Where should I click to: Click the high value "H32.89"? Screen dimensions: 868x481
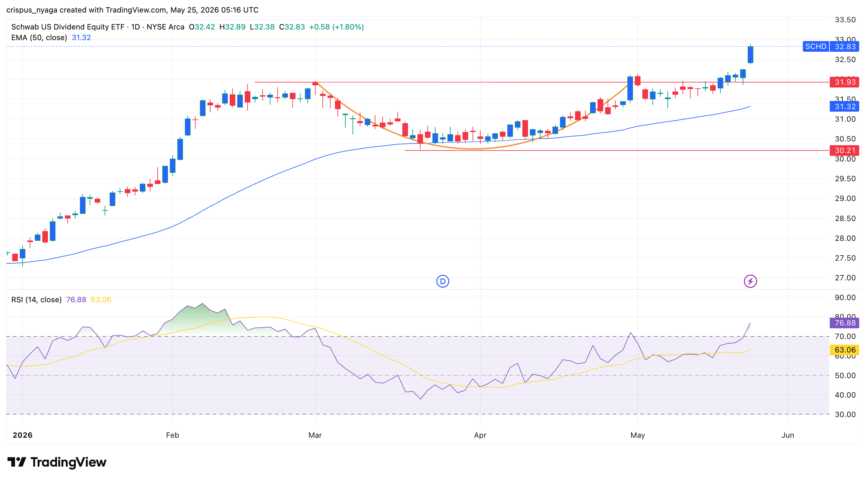pyautogui.click(x=232, y=27)
